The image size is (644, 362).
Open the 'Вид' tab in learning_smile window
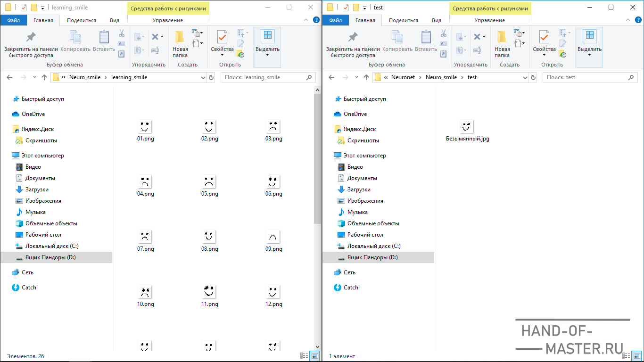(115, 20)
